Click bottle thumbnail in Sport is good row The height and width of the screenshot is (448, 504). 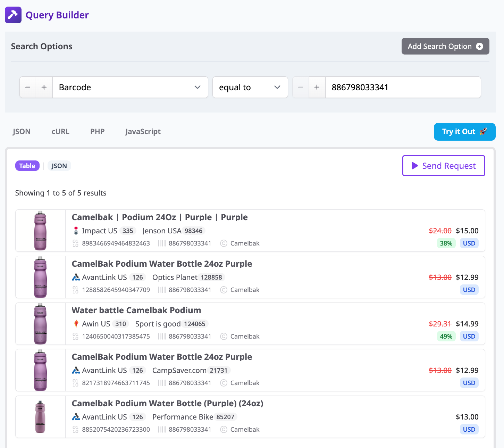click(x=40, y=324)
